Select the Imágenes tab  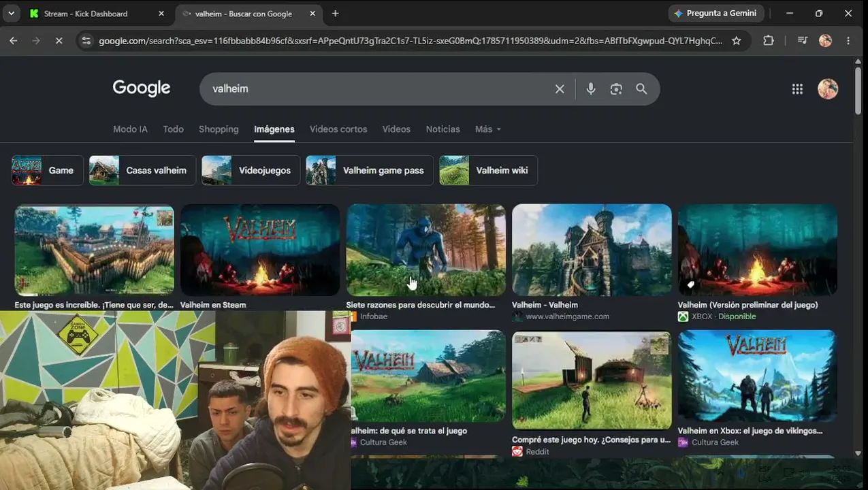point(274,129)
